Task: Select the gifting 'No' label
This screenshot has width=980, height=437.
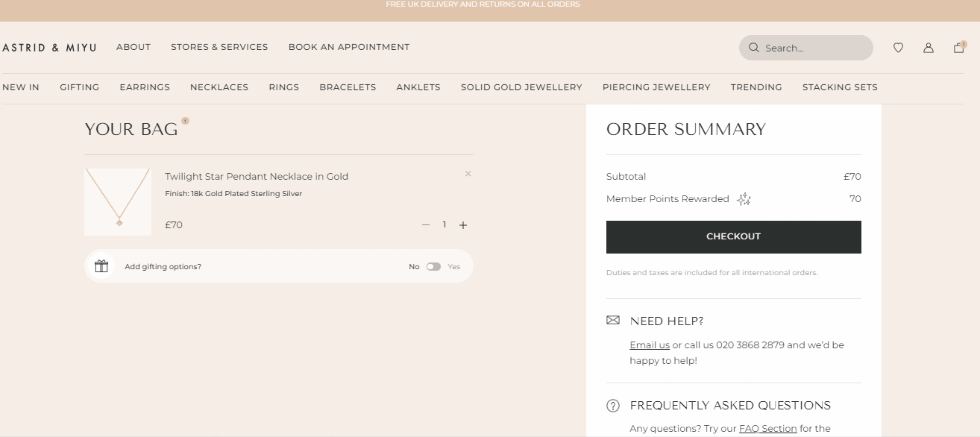Action: pyautogui.click(x=414, y=267)
